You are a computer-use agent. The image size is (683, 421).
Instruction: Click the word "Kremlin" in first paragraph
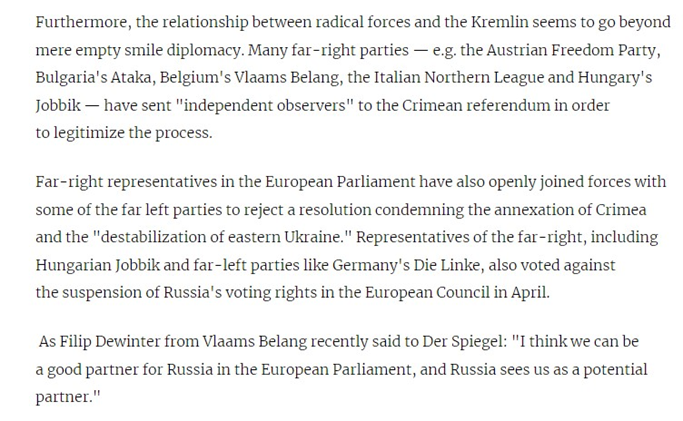click(x=499, y=22)
